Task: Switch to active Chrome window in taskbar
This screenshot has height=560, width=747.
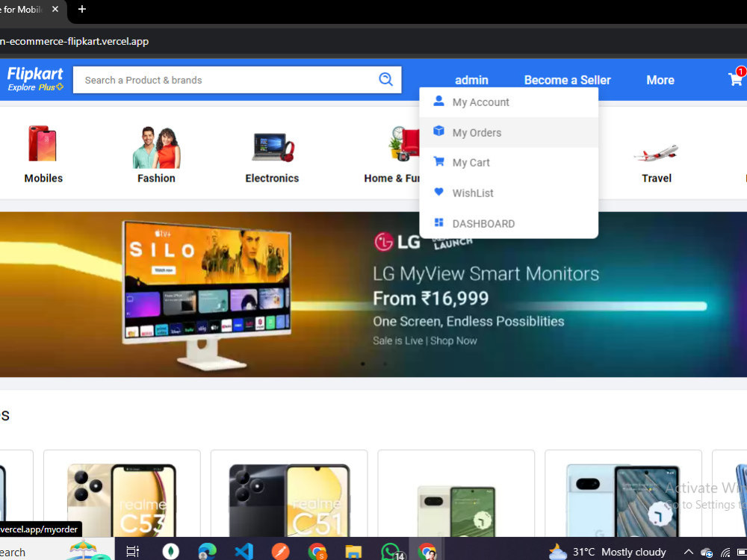Action: click(427, 552)
